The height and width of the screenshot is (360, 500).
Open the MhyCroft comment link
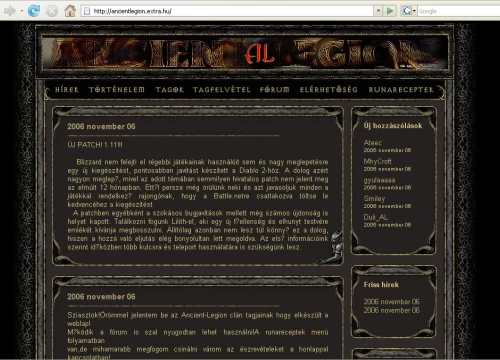(x=378, y=161)
